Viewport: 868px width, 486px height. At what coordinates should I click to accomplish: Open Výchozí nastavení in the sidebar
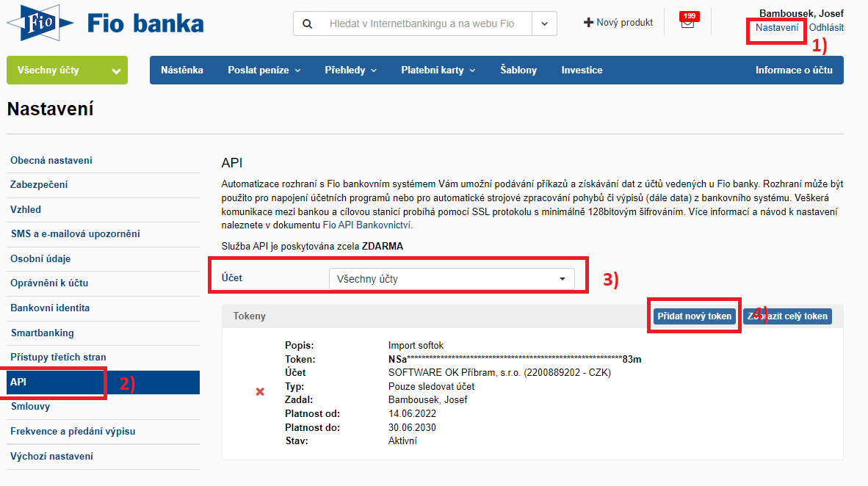pos(51,457)
